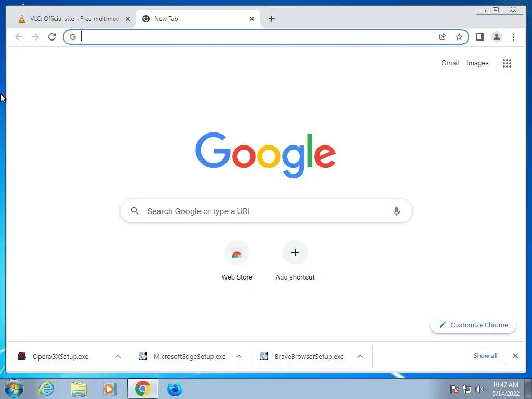Share this page icon in address bar
532x399 pixels.
[443, 37]
